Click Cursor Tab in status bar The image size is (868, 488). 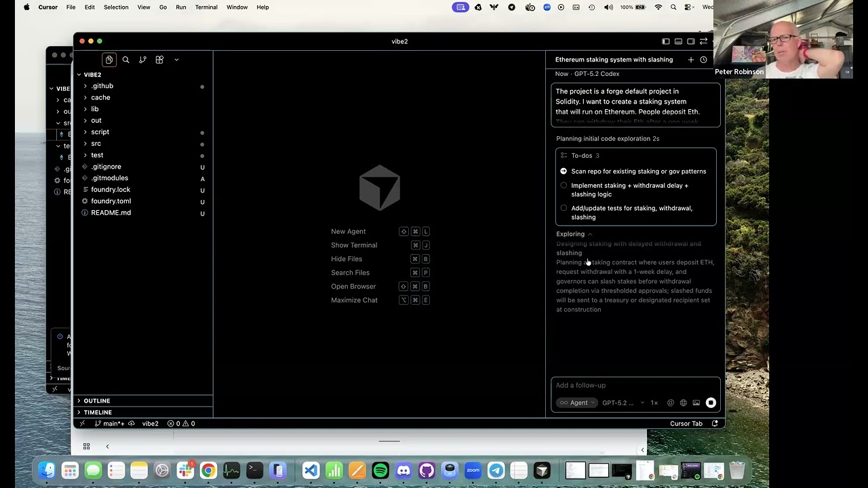coord(686,424)
